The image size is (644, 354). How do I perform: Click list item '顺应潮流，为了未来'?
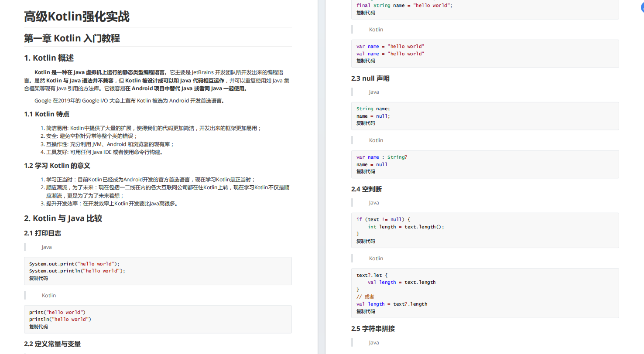tap(168, 191)
